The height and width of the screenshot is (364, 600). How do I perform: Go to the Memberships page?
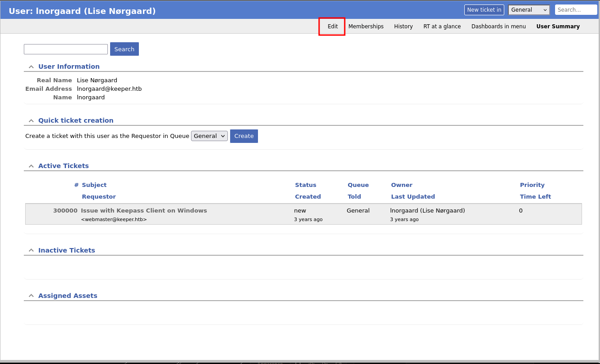point(366,27)
